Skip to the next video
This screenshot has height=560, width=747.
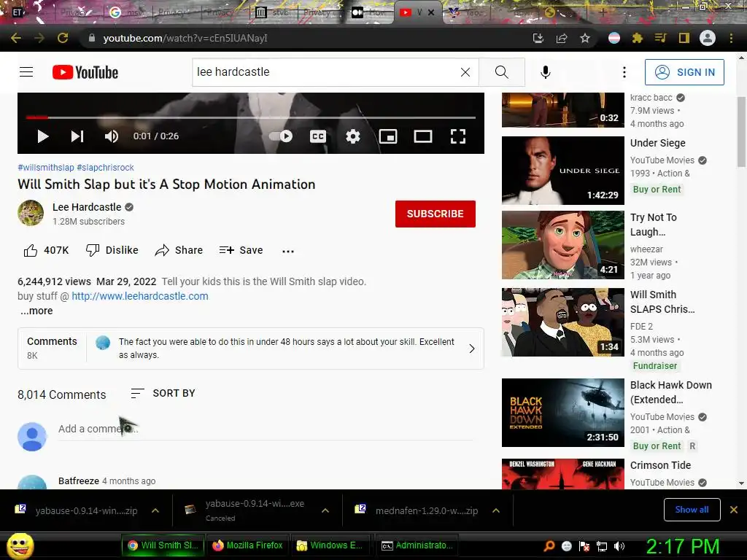coord(77,136)
